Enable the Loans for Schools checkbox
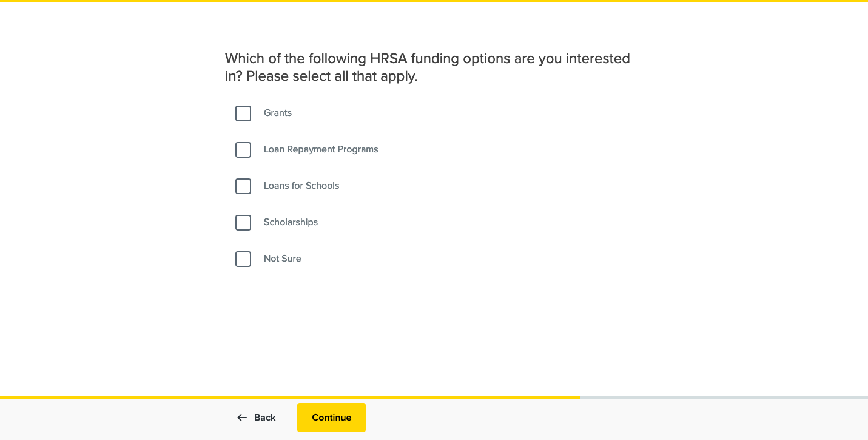 coord(243,186)
